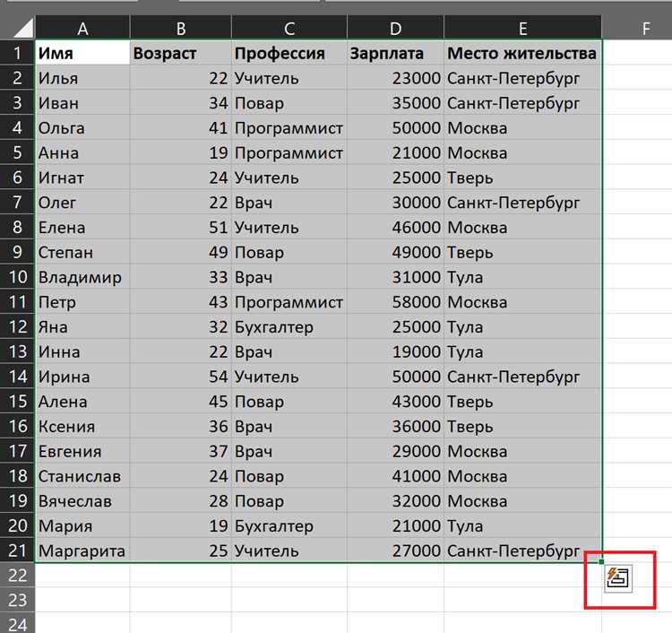This screenshot has width=672, height=633.
Task: Select the cell with name 'Петр'
Action: coord(82,301)
